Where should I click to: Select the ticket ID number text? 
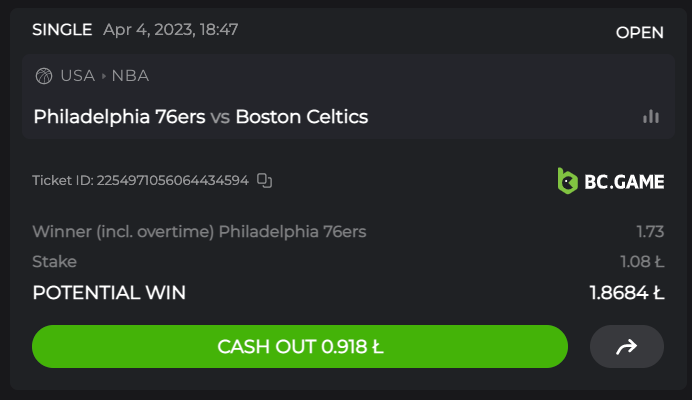[x=172, y=181]
